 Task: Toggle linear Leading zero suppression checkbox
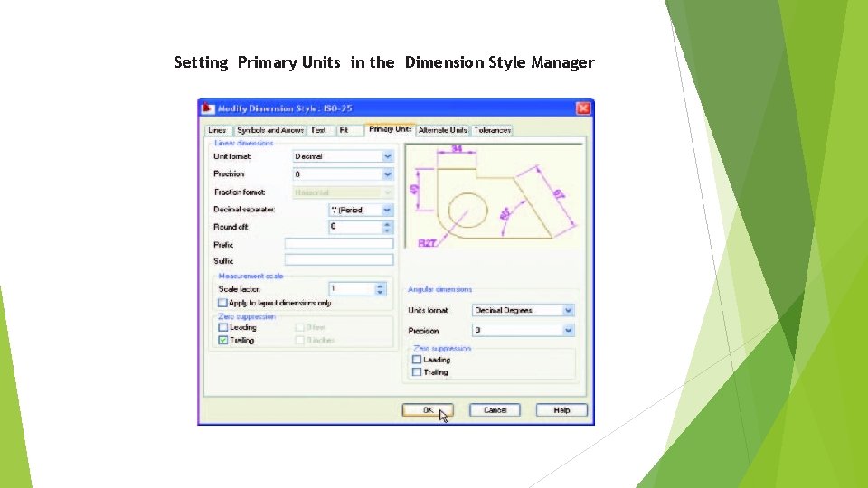(223, 327)
